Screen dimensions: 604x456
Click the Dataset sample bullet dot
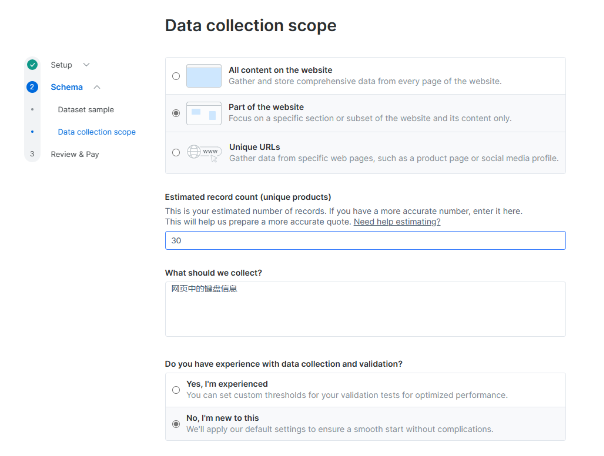tap(32, 109)
